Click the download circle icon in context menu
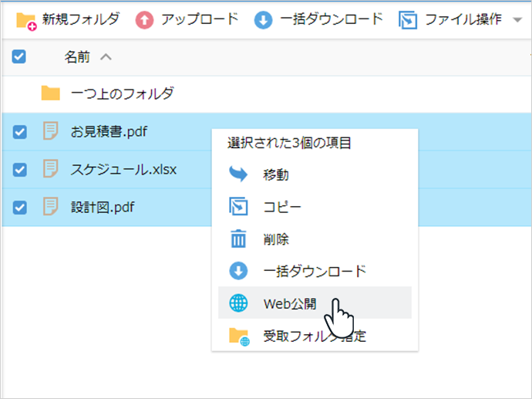 (238, 271)
